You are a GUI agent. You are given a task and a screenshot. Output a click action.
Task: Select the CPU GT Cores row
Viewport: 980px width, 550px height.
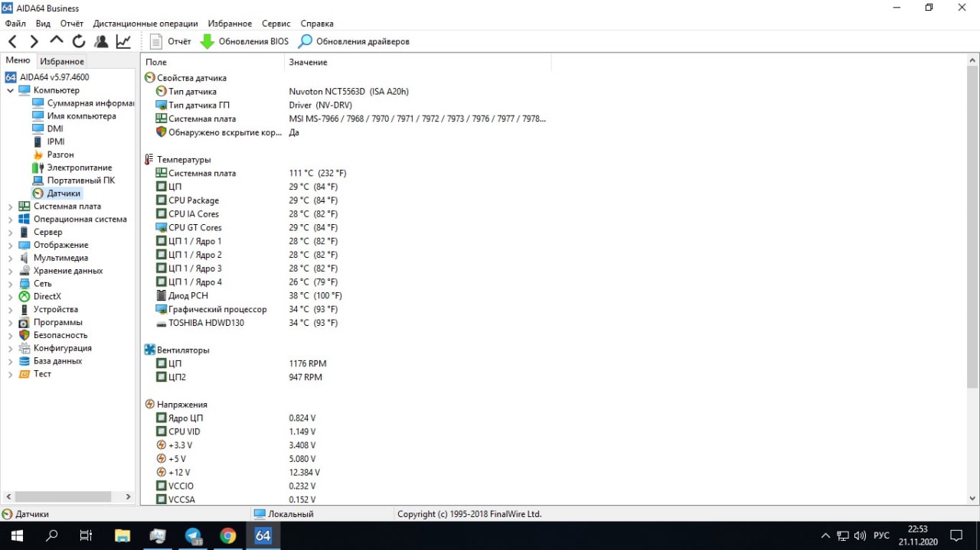pos(247,228)
